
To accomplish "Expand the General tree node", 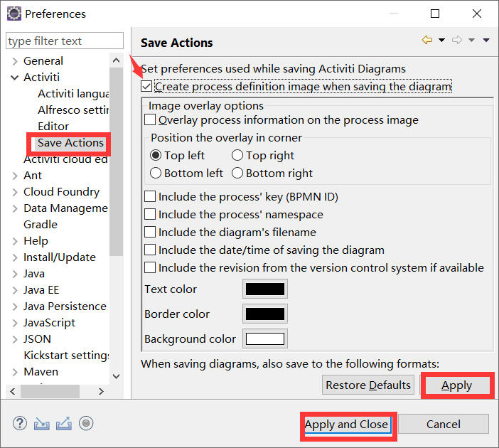I will pyautogui.click(x=15, y=61).
